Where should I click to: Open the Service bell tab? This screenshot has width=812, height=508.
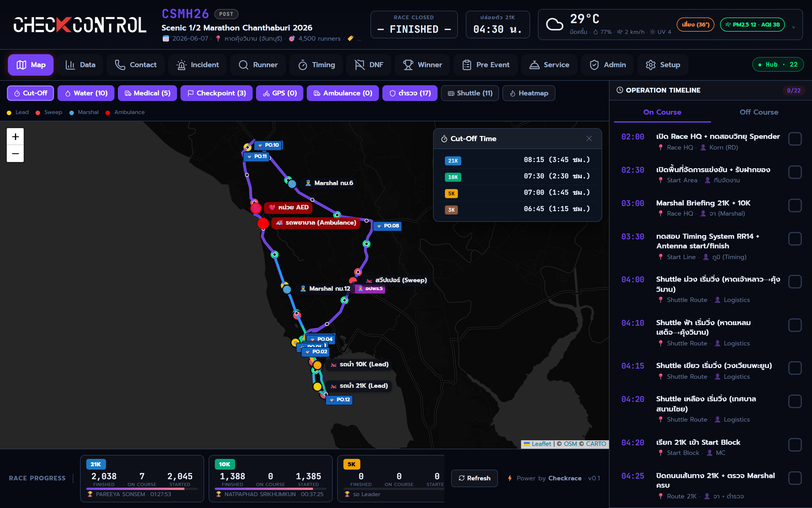549,65
